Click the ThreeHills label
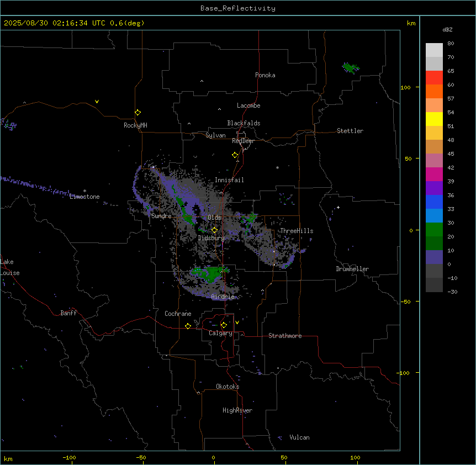Image resolution: width=476 pixels, height=465 pixels. tap(297, 231)
